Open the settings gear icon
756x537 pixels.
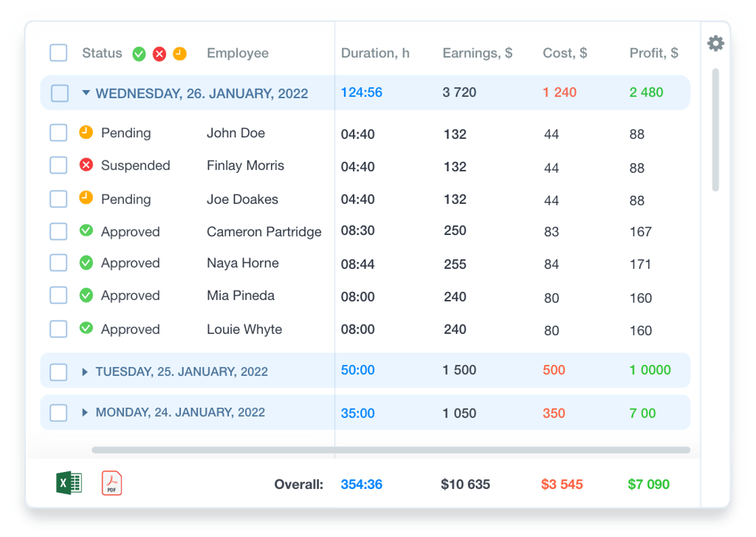pos(715,44)
